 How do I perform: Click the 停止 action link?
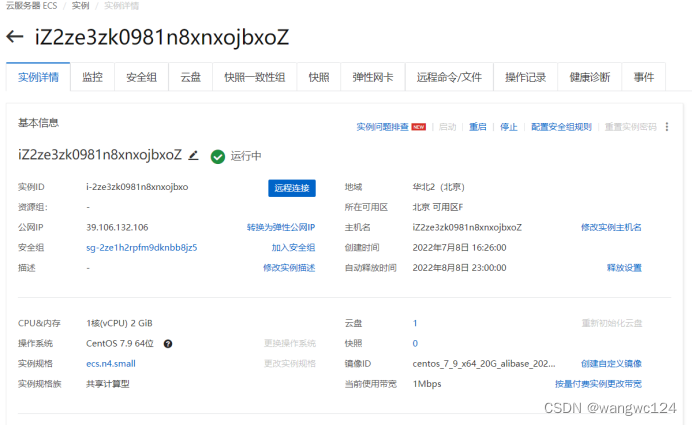[x=508, y=127]
